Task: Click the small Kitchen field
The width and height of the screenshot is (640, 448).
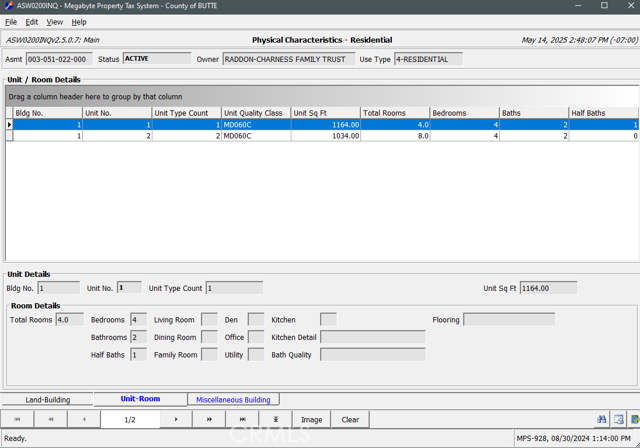Action: (x=329, y=319)
